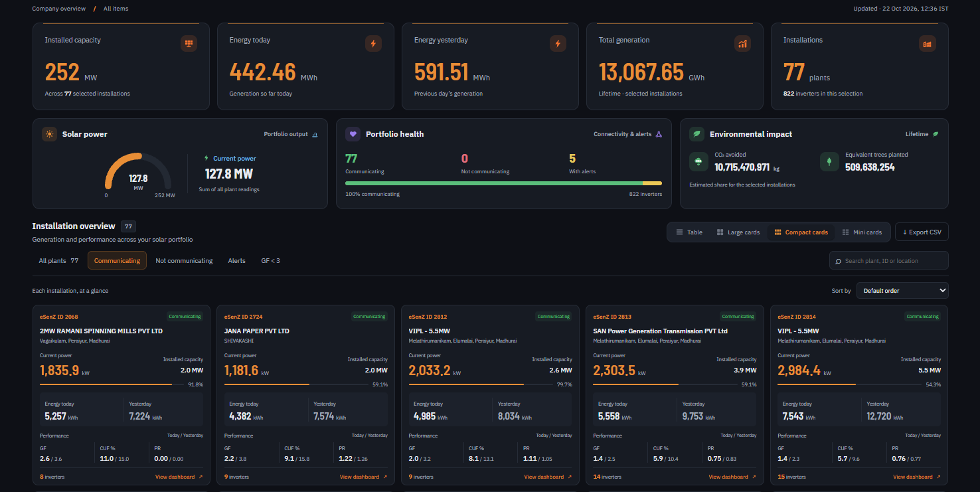980x492 pixels.
Task: Click the 5 With alerts count
Action: pos(572,159)
